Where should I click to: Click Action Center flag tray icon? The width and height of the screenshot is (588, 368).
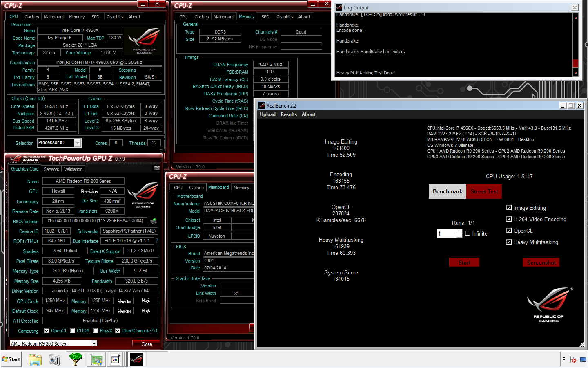(573, 360)
